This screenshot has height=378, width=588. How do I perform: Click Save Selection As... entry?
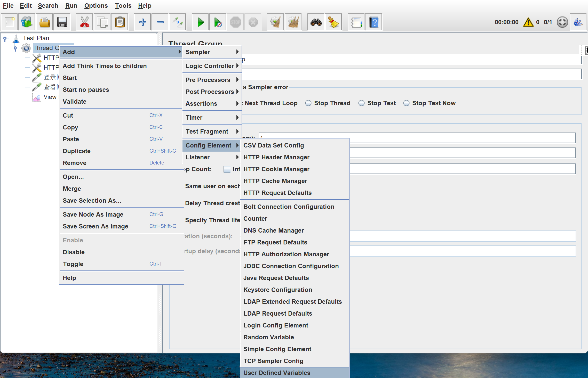click(92, 201)
